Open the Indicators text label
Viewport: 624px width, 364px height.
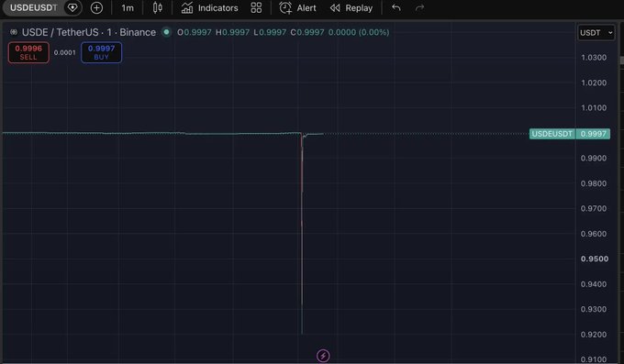click(x=218, y=8)
